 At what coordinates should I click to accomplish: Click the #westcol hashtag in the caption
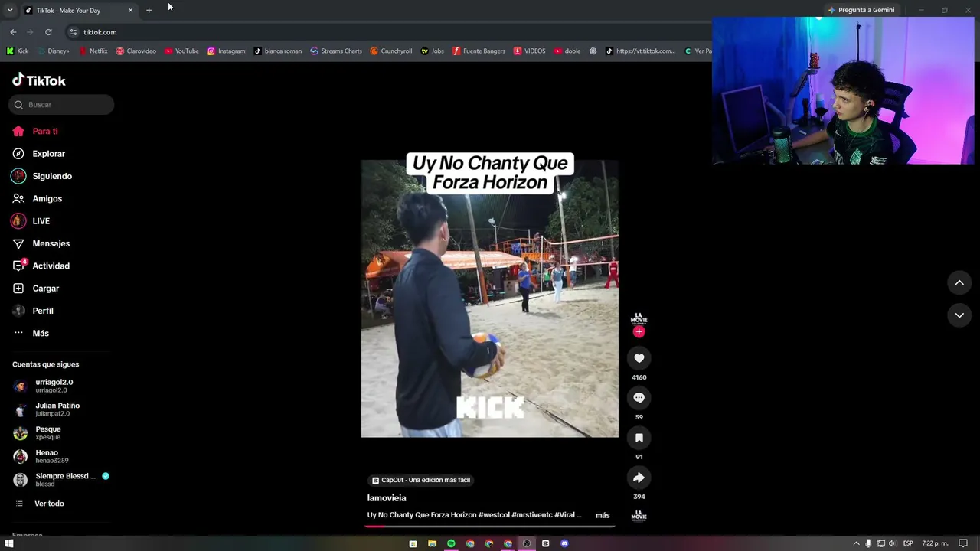[x=494, y=515]
